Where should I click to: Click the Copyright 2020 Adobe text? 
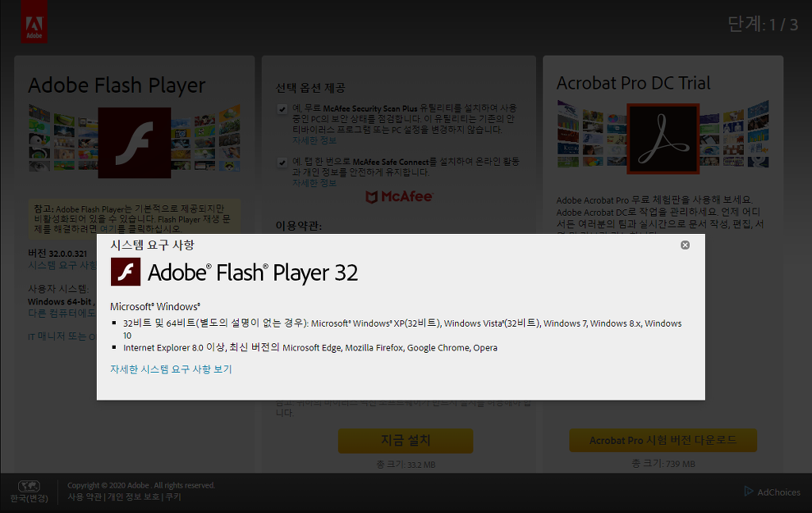pyautogui.click(x=141, y=485)
